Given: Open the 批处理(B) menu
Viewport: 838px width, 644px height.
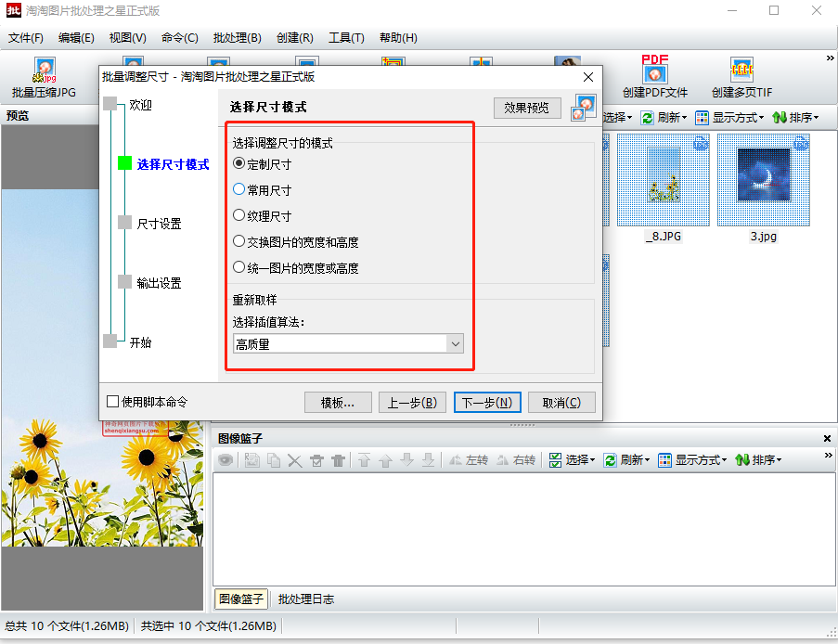Looking at the screenshot, I should 237,38.
